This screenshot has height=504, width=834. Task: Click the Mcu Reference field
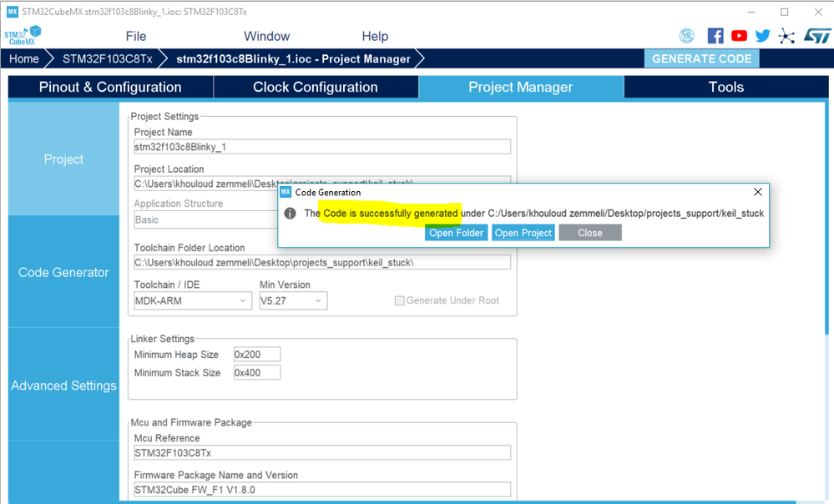pos(322,453)
